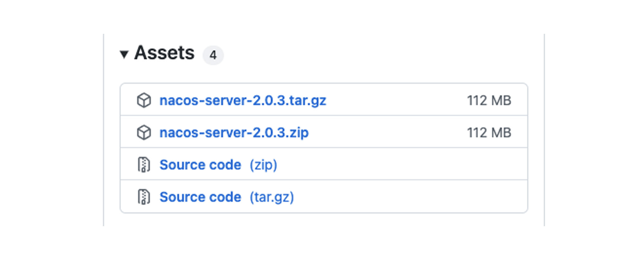Click blank area between nacos-server-2.0.3.zip and its size
Screen dimensions: 644x260
tap(386, 132)
